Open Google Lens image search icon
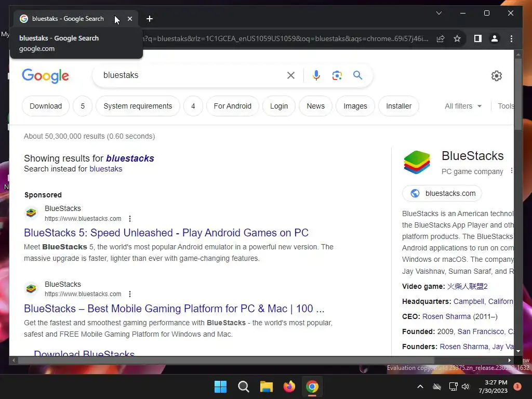Screen dimensions: 532x399 pyautogui.click(x=337, y=75)
